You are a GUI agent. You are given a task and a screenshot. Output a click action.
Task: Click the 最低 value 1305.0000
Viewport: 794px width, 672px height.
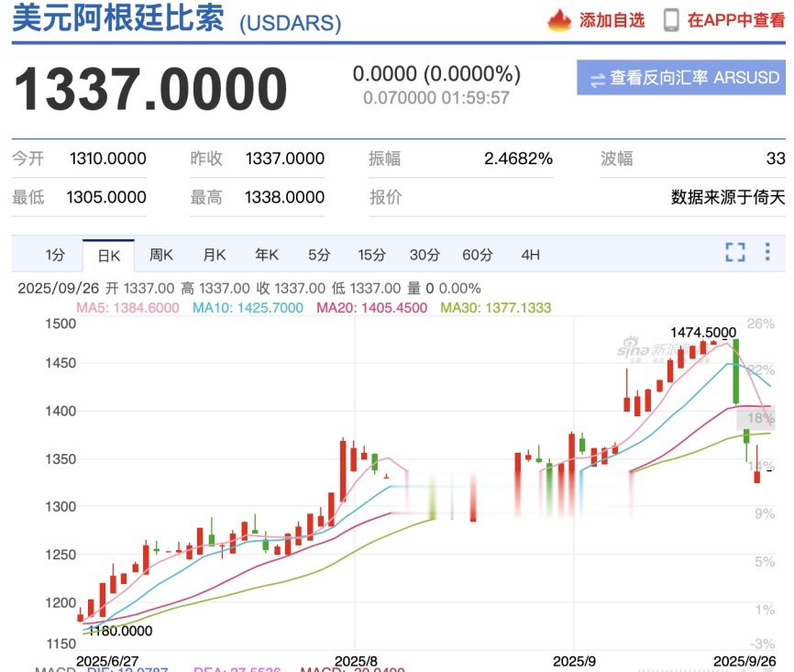point(106,197)
